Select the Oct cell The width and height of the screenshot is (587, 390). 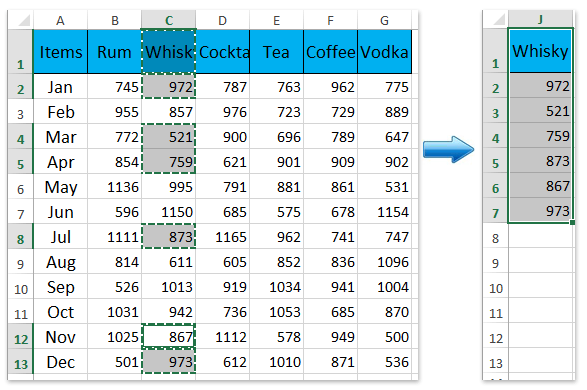[x=60, y=312]
